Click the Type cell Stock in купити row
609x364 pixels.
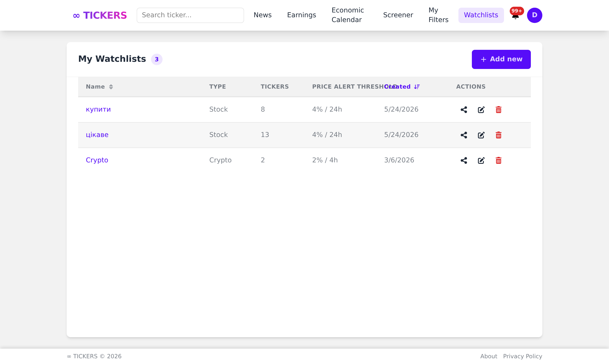tap(218, 109)
